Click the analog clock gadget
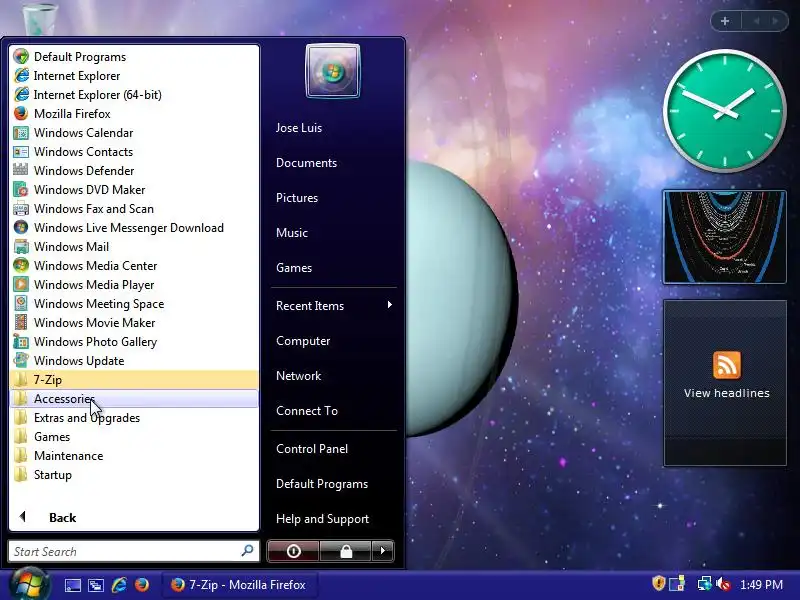This screenshot has height=600, width=800. click(724, 111)
